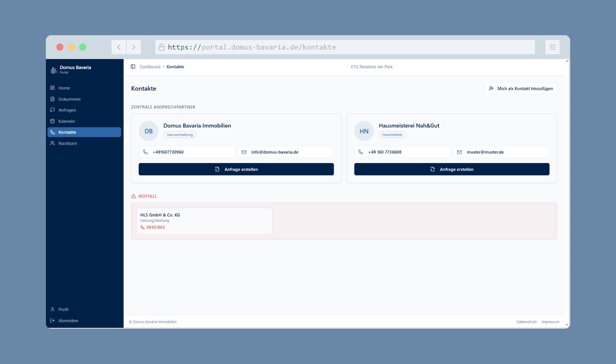616x364 pixels.
Task: Go to Anfragen in the sidebar
Action: pos(84,110)
